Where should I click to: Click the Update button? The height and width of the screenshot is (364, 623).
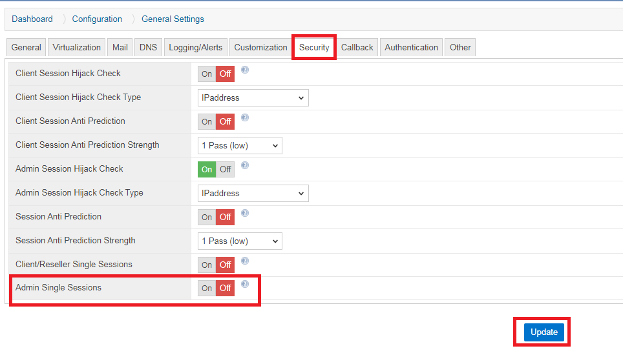coord(544,332)
